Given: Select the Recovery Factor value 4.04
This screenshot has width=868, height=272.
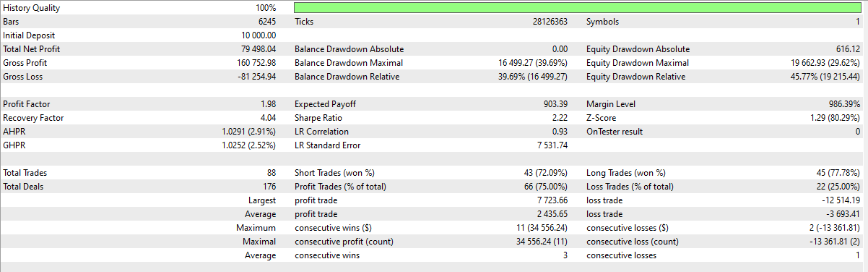Looking at the screenshot, I should click(269, 118).
